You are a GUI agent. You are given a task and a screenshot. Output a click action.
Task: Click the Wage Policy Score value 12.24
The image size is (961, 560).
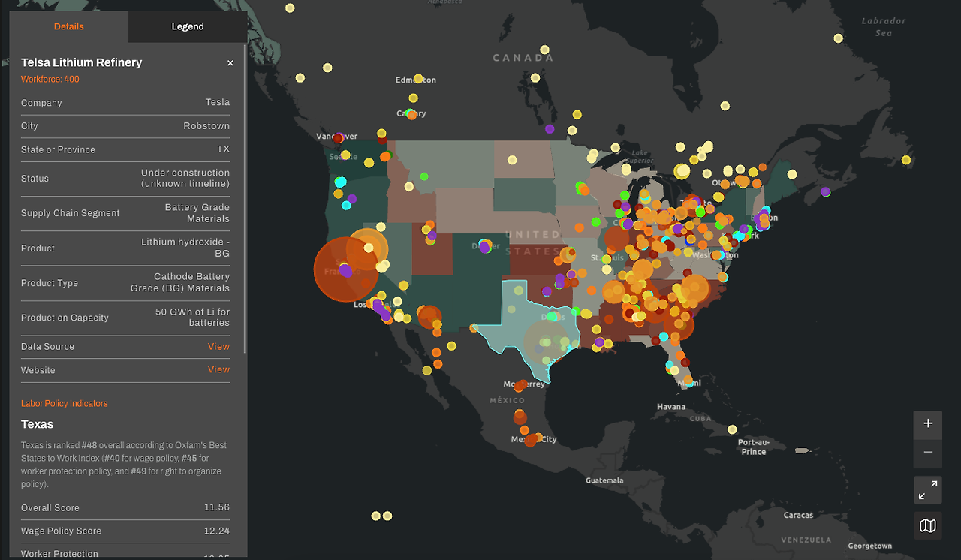point(217,531)
